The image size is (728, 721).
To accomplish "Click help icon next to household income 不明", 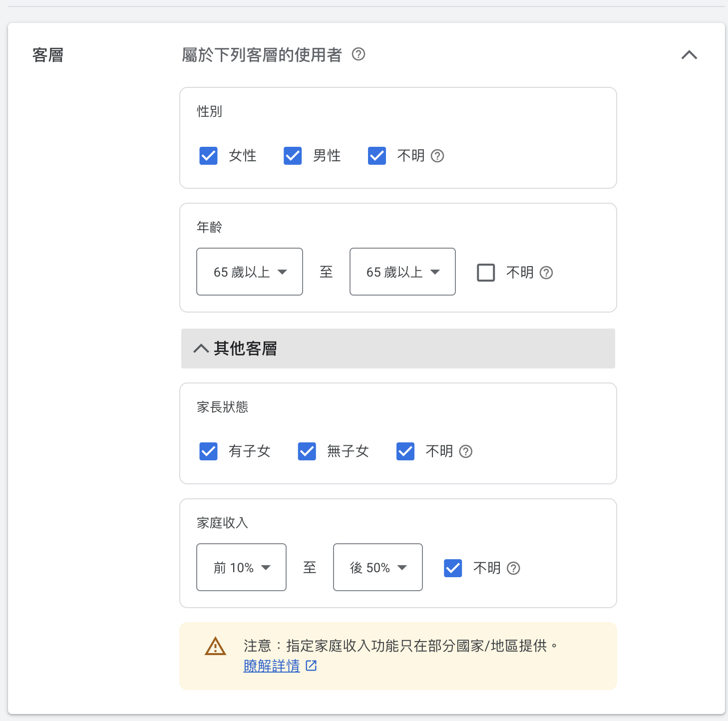I will click(x=513, y=568).
